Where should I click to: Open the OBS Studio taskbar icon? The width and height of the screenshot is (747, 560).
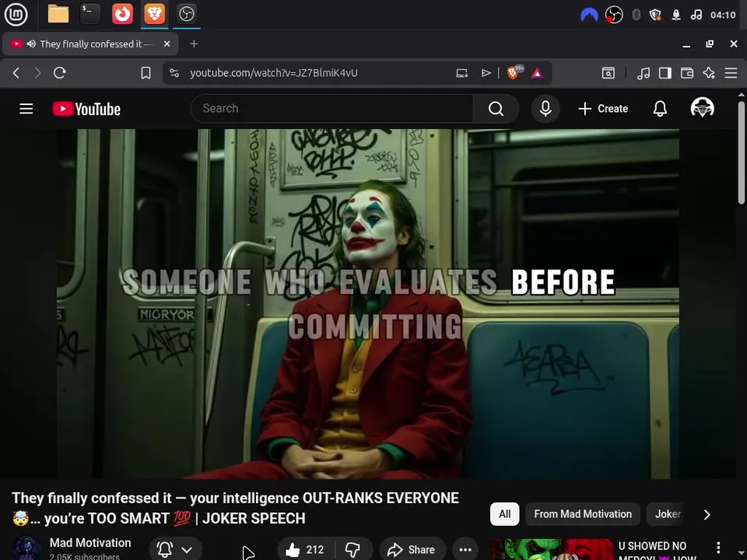[x=186, y=14]
